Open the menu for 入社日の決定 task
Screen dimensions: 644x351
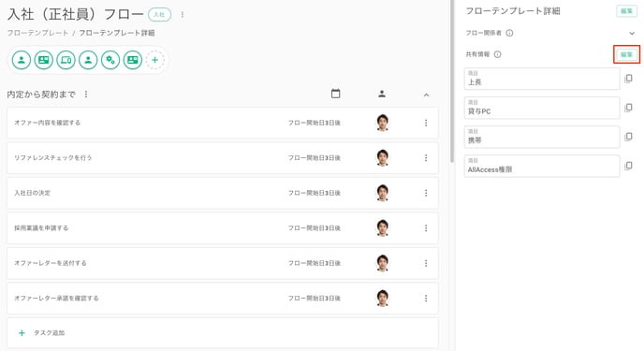point(426,193)
